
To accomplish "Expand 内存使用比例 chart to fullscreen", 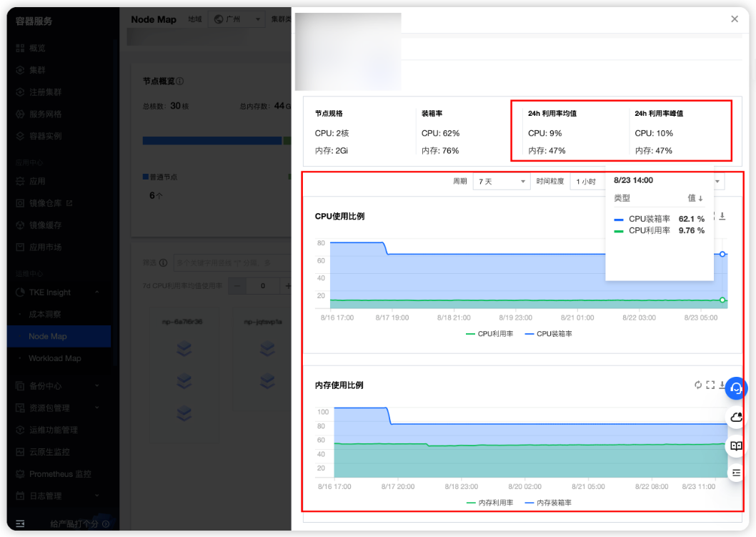I will (x=710, y=385).
